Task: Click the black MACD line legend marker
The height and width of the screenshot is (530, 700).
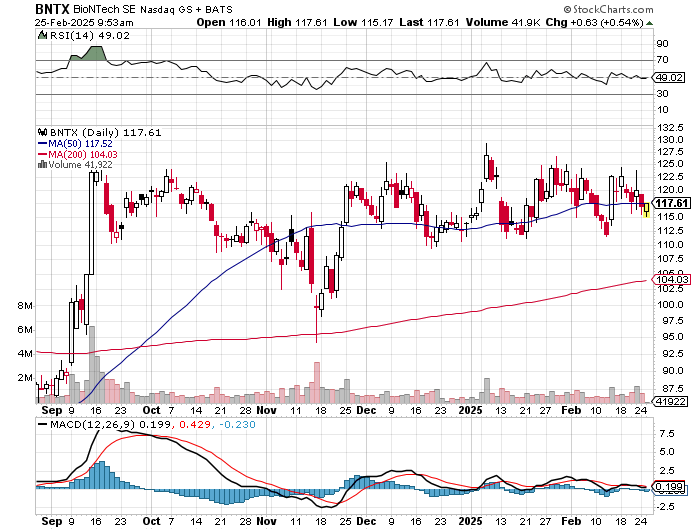Action: click(43, 425)
